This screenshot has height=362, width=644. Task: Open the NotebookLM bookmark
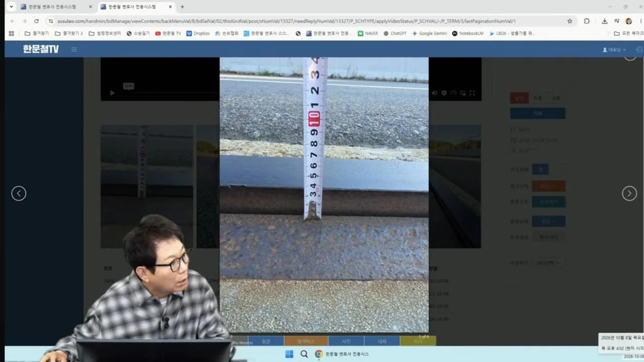pyautogui.click(x=467, y=33)
